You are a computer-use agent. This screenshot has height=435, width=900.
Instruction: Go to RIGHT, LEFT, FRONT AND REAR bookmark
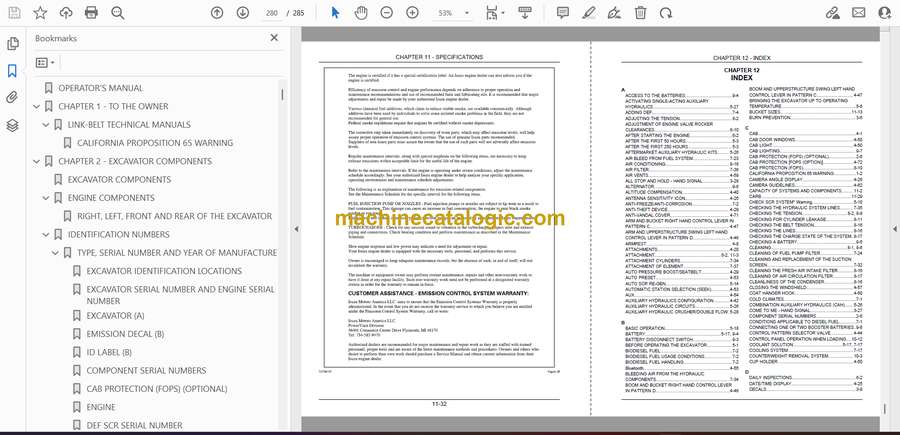[x=174, y=216]
